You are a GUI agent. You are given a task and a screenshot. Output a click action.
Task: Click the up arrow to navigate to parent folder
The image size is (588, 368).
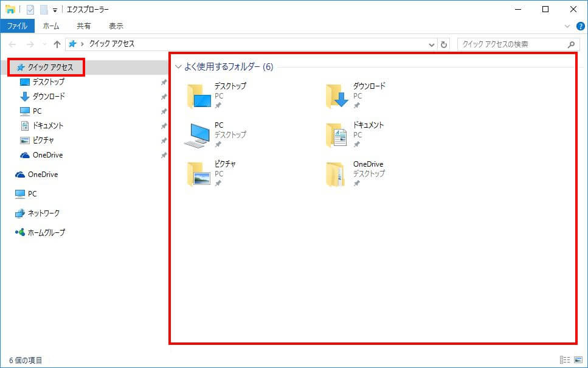click(x=56, y=44)
